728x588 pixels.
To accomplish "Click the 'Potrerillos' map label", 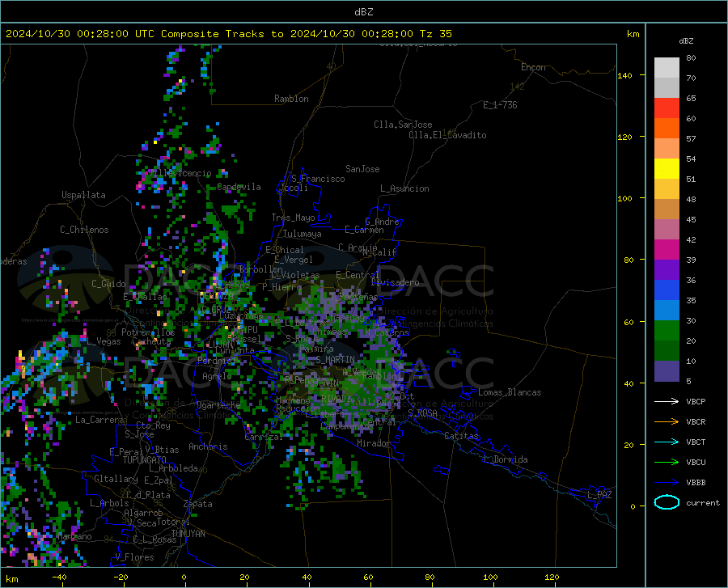I will (x=148, y=332).
